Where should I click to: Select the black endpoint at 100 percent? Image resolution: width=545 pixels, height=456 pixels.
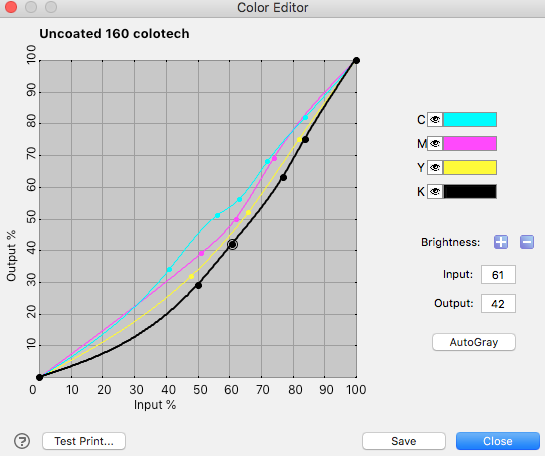tap(356, 60)
